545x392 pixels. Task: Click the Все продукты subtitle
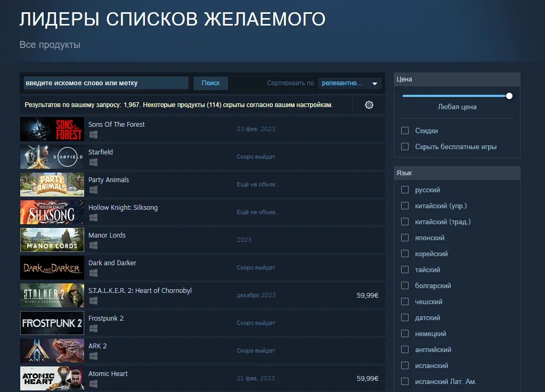pyautogui.click(x=50, y=45)
